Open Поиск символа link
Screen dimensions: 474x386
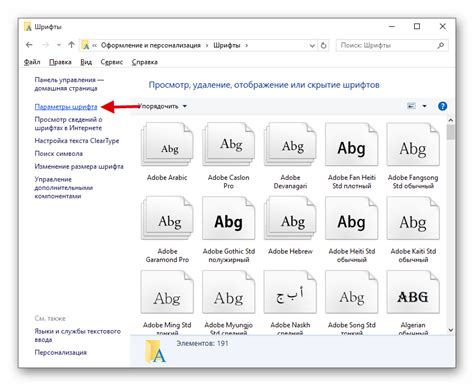click(x=59, y=154)
